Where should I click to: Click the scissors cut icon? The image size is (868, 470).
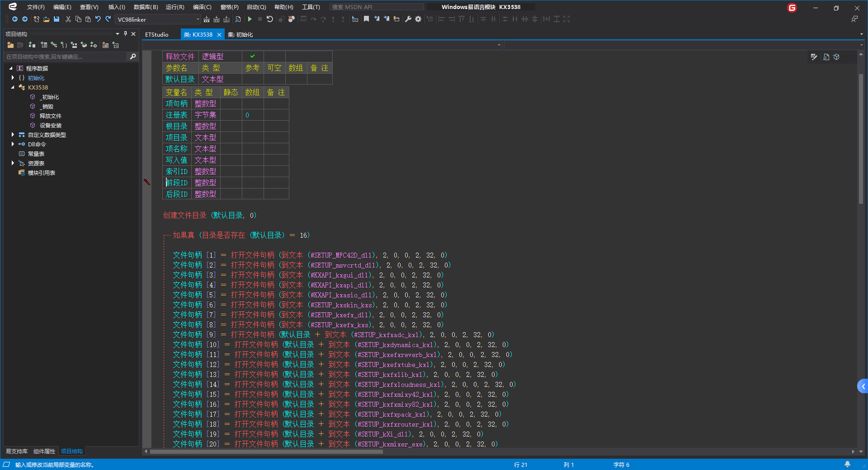(x=68, y=19)
